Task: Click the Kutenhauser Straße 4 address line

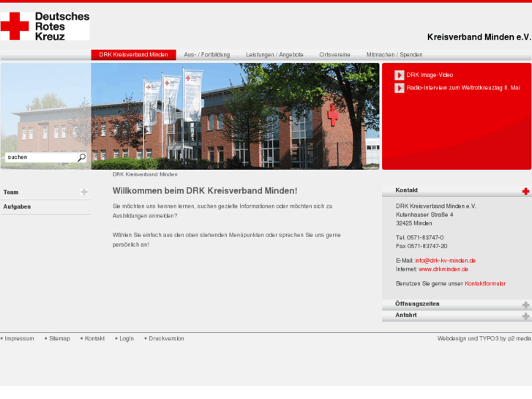Action: 424,215
